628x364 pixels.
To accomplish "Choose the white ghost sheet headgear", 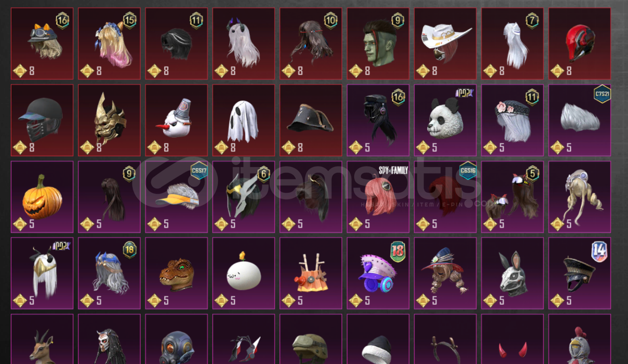I will pyautogui.click(x=244, y=120).
